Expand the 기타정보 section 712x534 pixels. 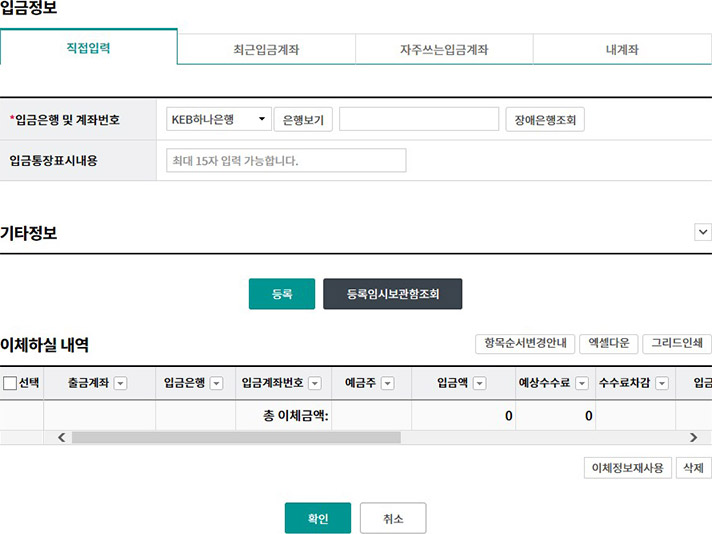702,232
